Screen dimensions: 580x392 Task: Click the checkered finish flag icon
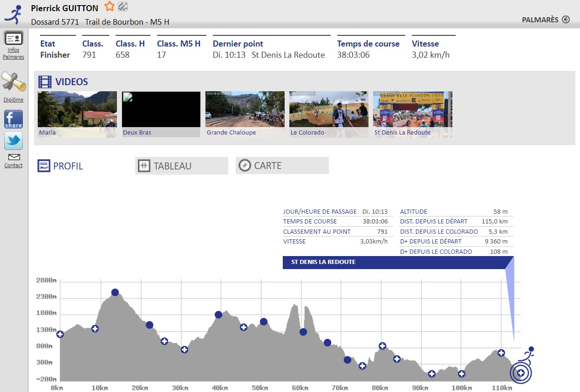(x=123, y=7)
